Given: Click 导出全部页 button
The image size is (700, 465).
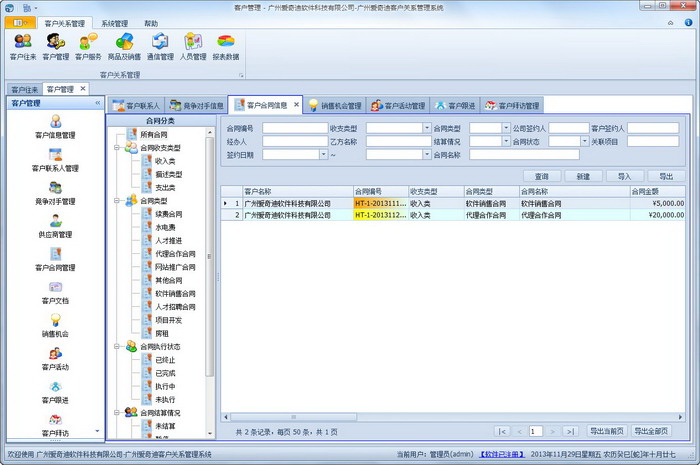Looking at the screenshot, I should [x=651, y=431].
